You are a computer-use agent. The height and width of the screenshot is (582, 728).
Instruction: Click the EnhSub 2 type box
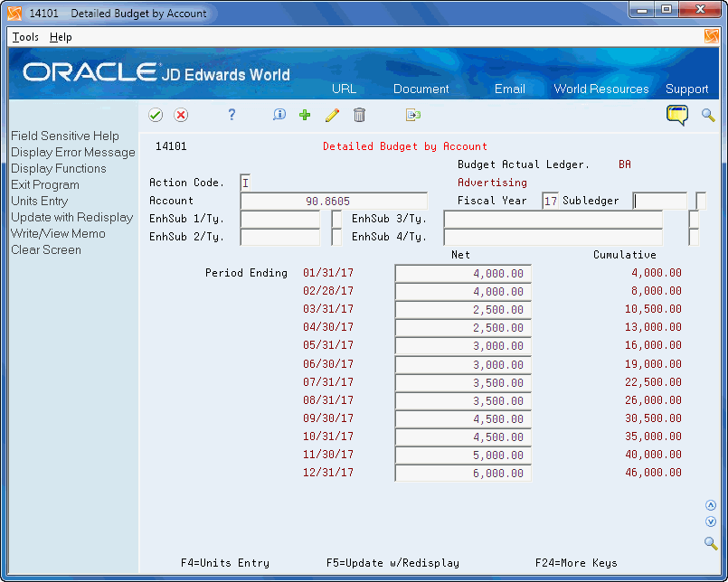pyautogui.click(x=336, y=237)
